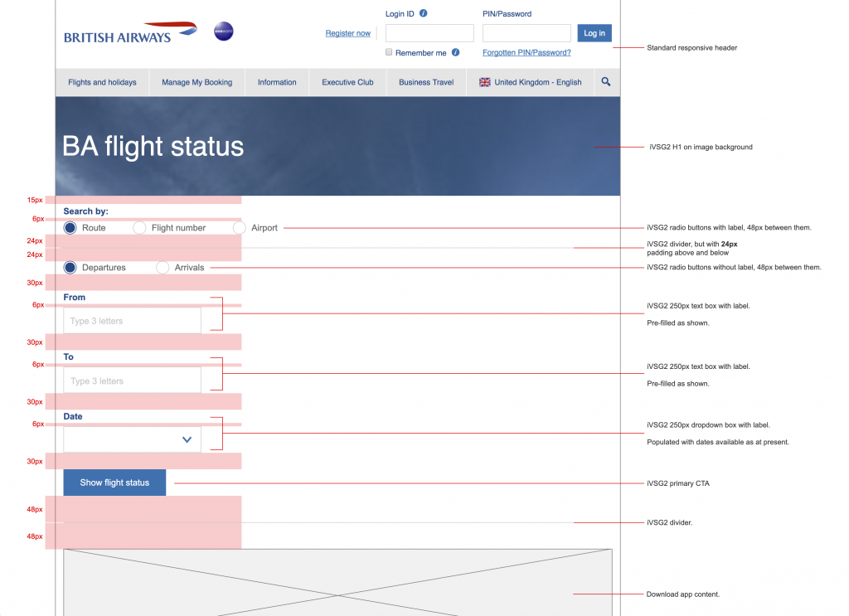
Task: Open the search magnifier icon
Action: 606,82
